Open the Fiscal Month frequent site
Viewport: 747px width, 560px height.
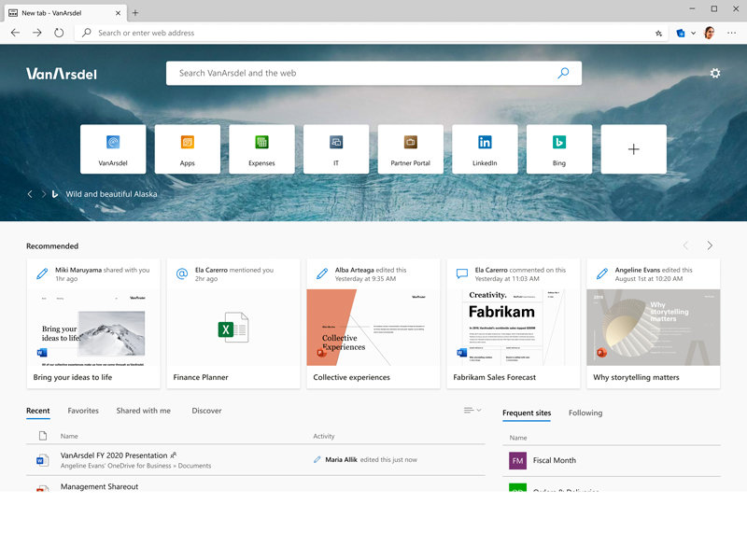click(x=554, y=460)
